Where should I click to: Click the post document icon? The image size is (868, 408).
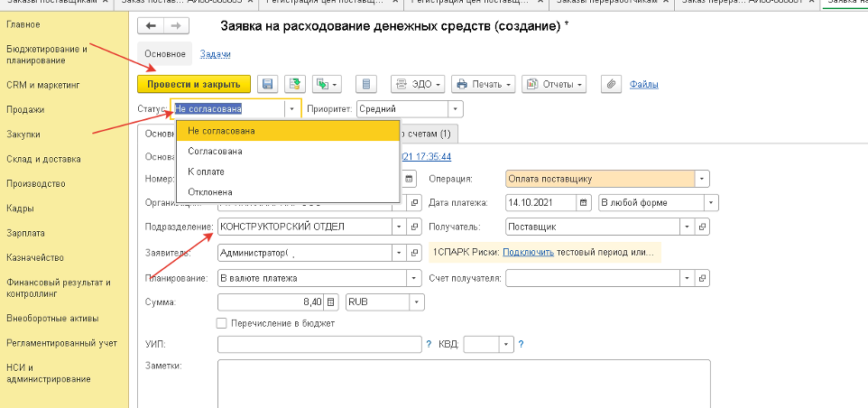tap(296, 84)
